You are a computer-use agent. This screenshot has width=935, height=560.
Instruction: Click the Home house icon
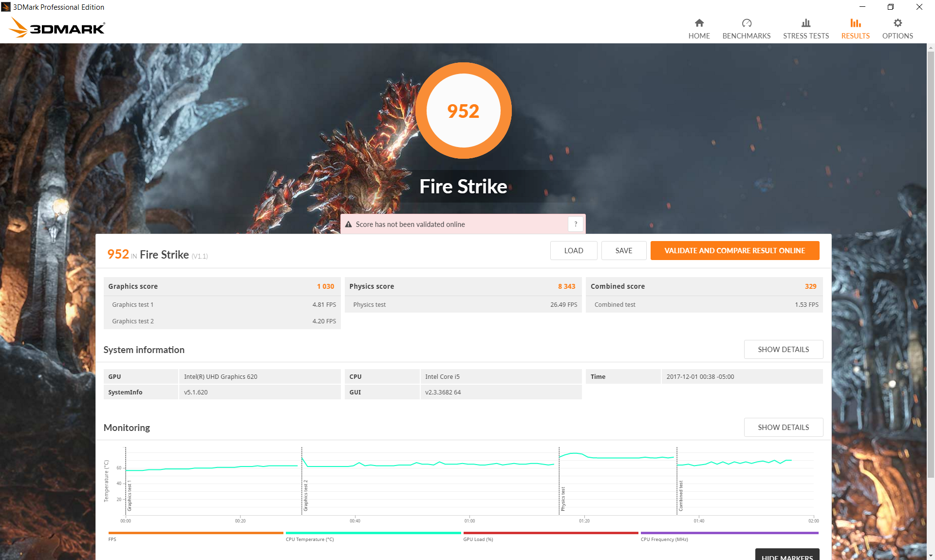(x=699, y=23)
